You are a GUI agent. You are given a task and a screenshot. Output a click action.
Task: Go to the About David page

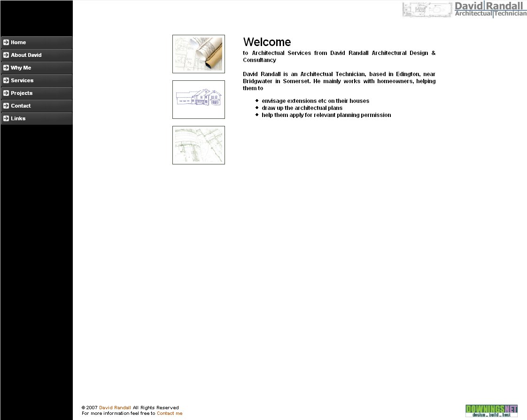coord(37,55)
